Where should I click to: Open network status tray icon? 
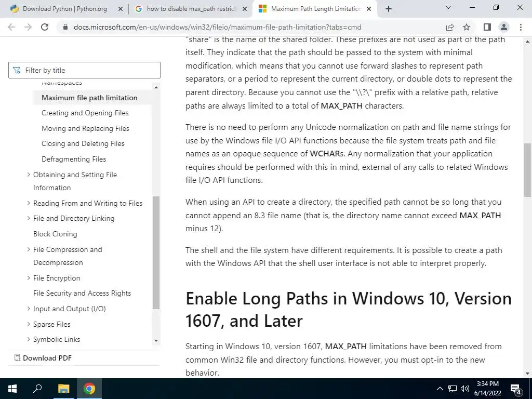pos(453,389)
